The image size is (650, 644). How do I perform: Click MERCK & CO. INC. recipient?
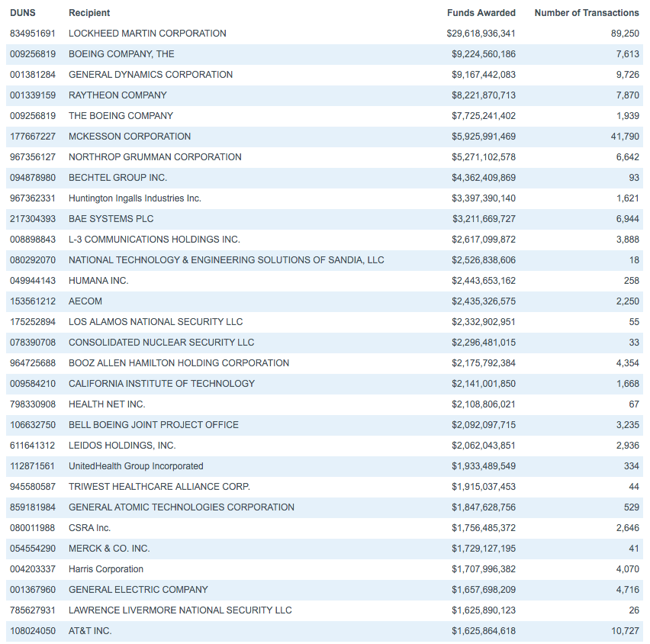[x=109, y=549]
